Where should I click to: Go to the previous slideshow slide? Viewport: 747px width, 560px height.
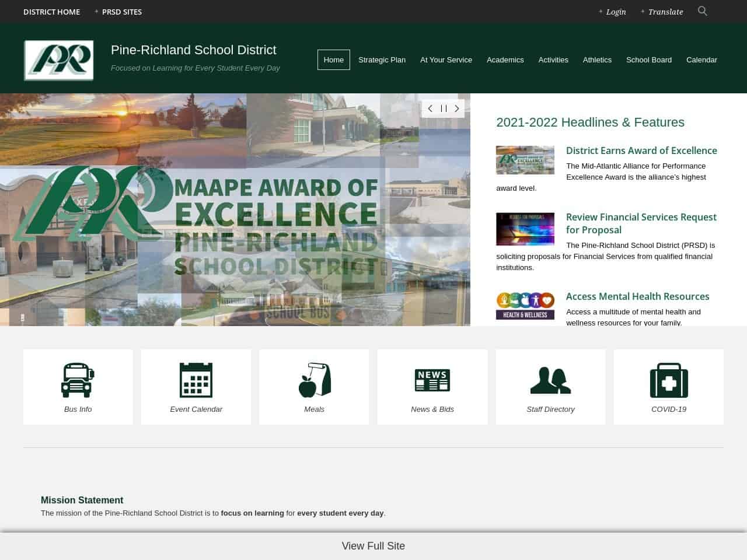(430, 108)
